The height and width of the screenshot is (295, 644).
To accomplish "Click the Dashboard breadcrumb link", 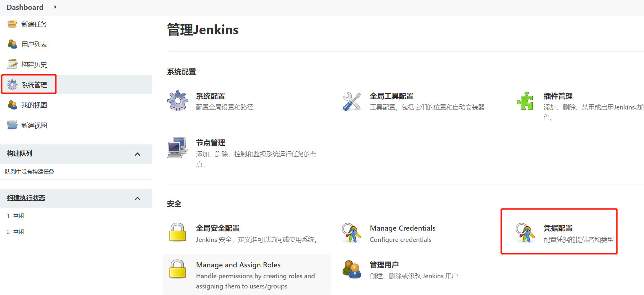I will coord(25,7).
